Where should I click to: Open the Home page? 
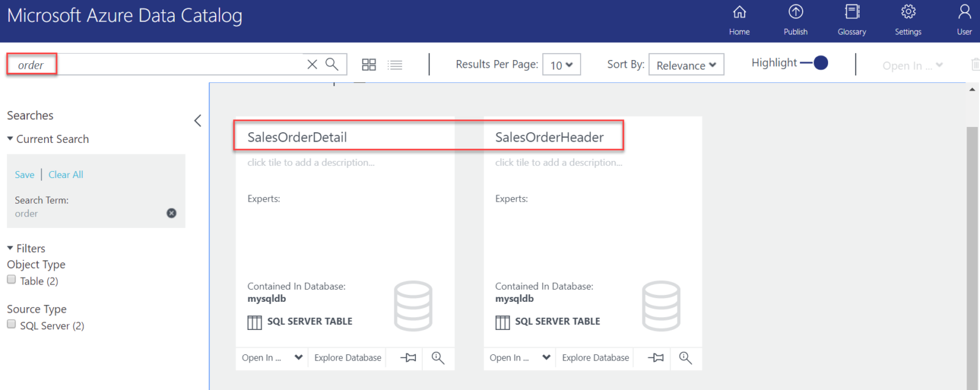point(739,19)
